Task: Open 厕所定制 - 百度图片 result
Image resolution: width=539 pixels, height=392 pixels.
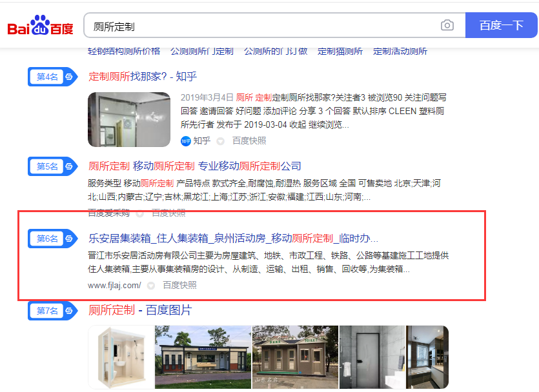Action: pyautogui.click(x=140, y=310)
